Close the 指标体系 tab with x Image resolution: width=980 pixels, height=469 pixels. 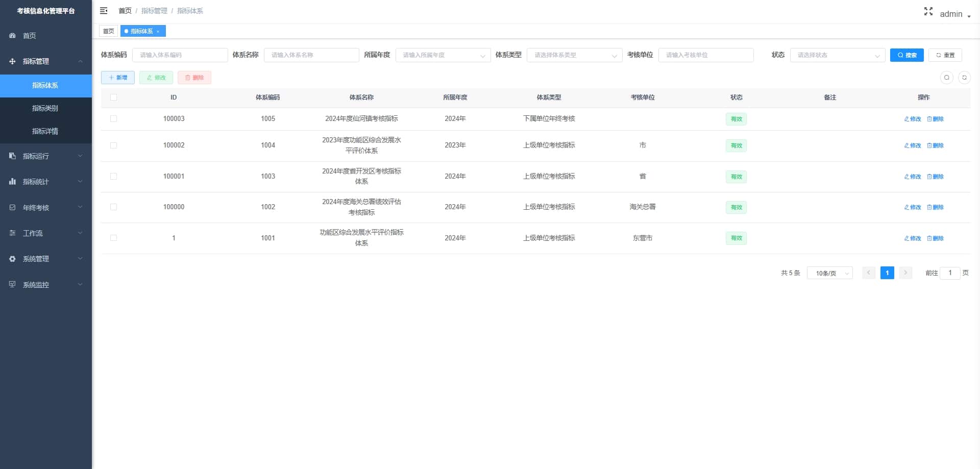coord(158,32)
